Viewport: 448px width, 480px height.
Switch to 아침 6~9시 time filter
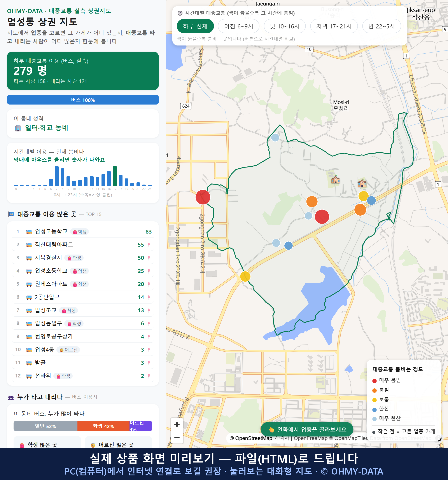pos(239,26)
